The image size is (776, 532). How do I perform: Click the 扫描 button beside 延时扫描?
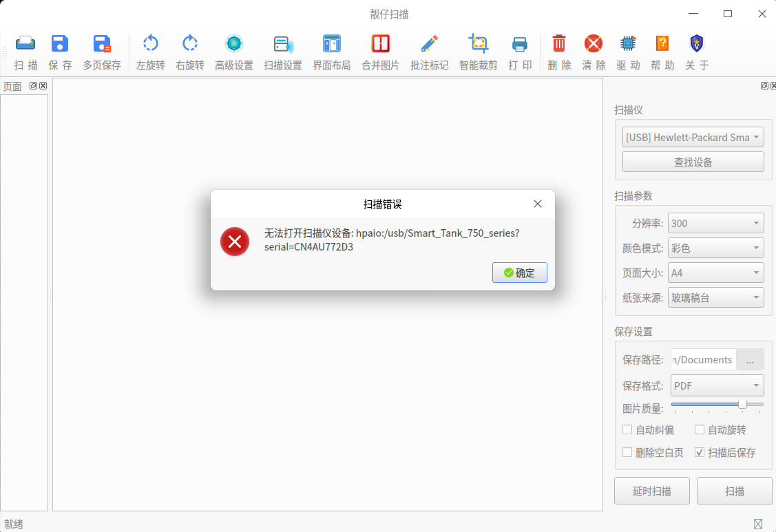pyautogui.click(x=735, y=491)
